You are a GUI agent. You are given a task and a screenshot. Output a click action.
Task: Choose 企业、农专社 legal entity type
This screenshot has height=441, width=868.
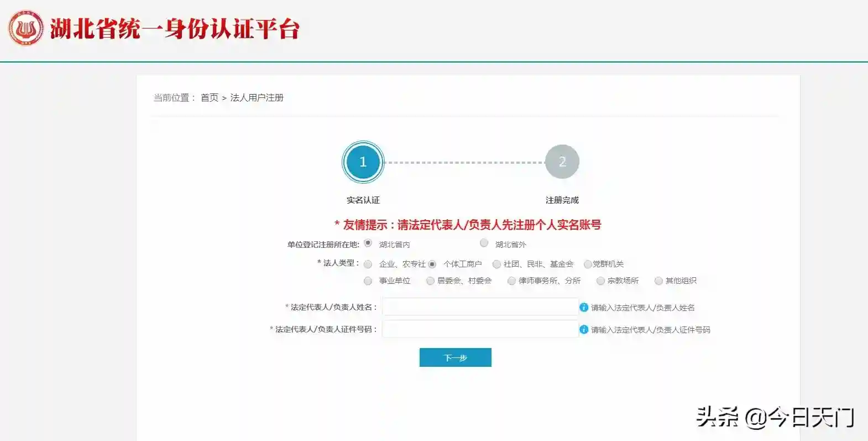[368, 264]
